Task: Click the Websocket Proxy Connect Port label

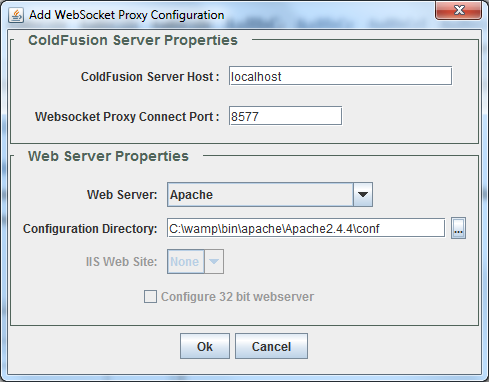Action: [x=127, y=117]
